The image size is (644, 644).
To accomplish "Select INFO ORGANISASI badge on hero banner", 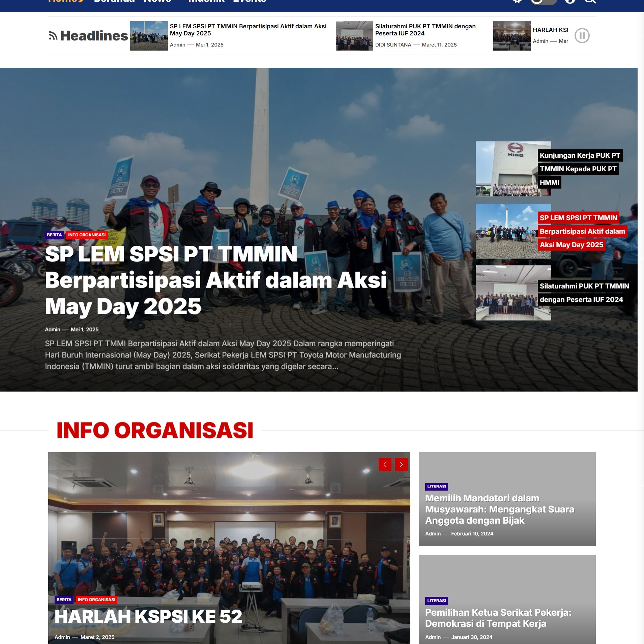I will tap(87, 235).
